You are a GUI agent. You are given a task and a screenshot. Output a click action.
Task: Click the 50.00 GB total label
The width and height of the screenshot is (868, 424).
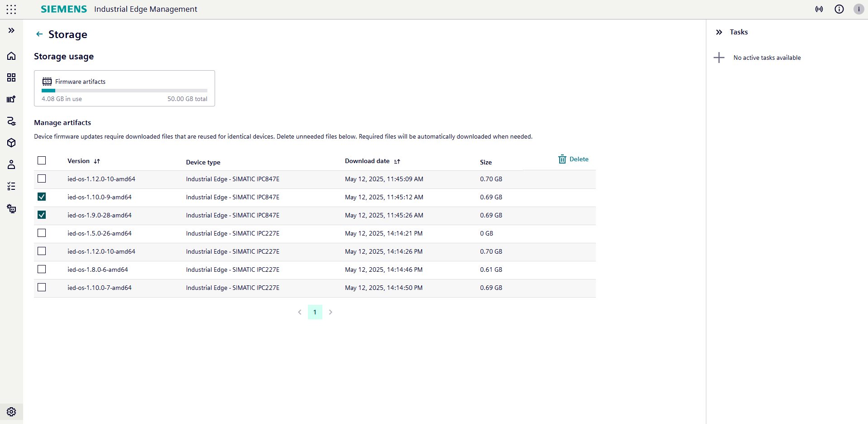[x=187, y=99]
